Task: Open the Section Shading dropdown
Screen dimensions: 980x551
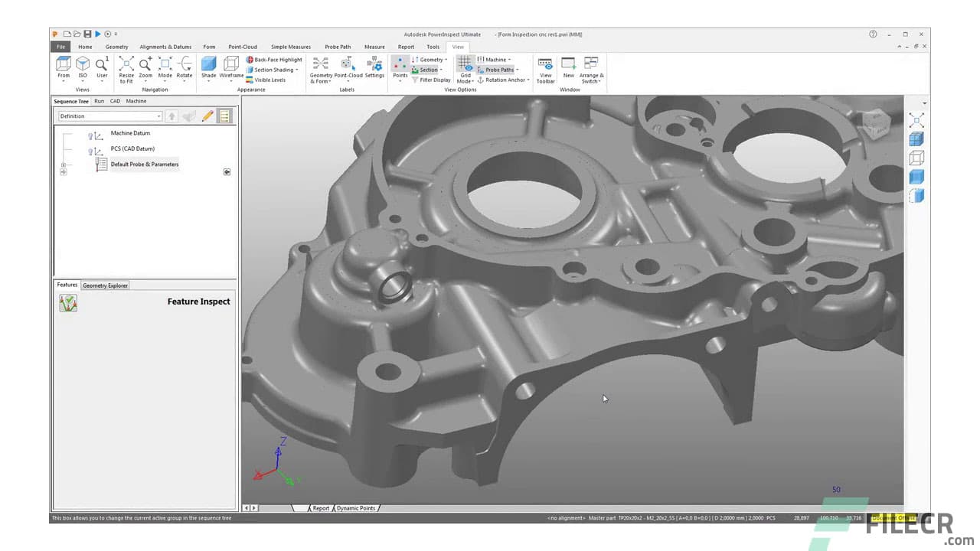Action: [x=273, y=70]
